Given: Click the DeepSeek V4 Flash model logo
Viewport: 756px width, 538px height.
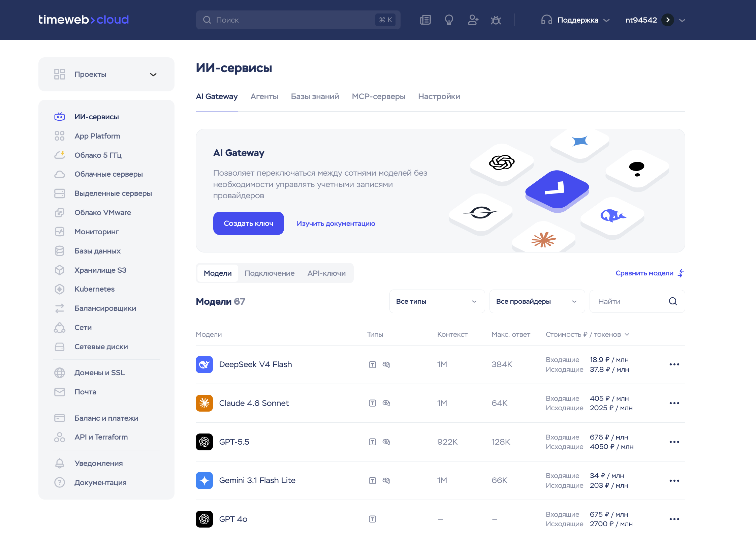Looking at the screenshot, I should click(204, 364).
